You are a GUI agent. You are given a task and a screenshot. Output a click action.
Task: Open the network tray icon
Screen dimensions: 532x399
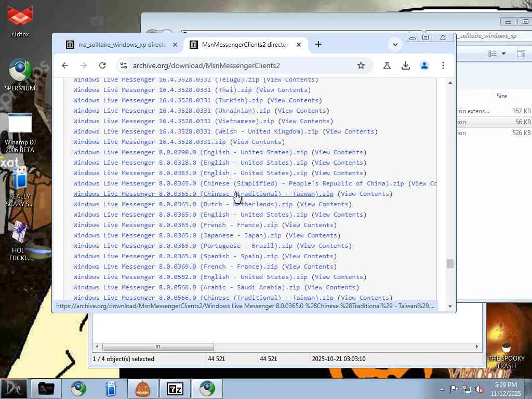click(467, 390)
